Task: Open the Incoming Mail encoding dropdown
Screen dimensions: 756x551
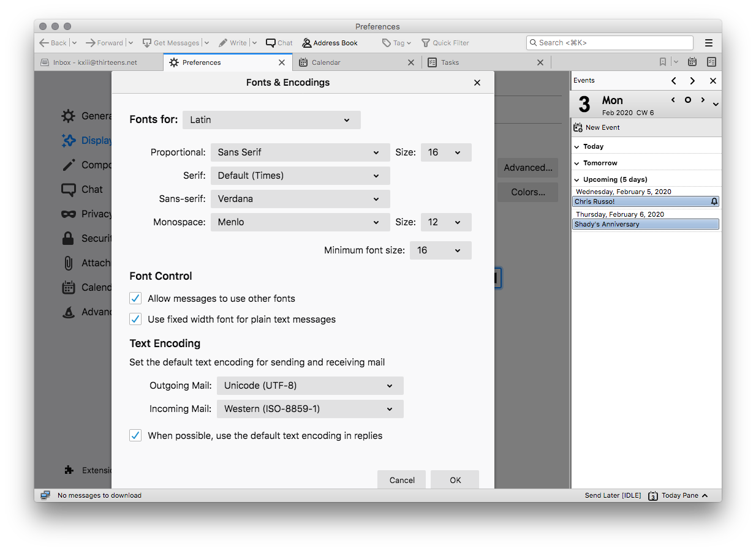Action: pos(310,409)
